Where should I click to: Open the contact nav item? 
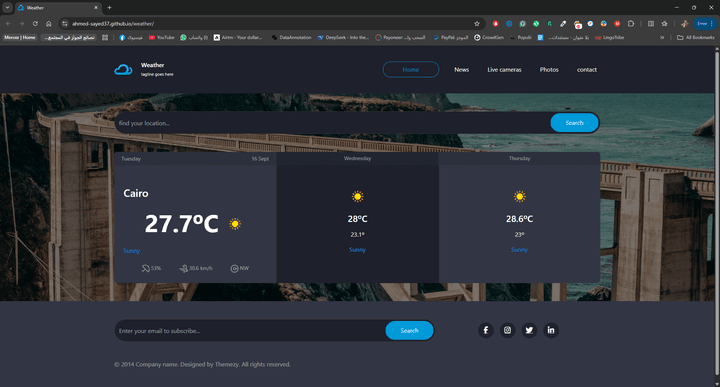tap(586, 70)
